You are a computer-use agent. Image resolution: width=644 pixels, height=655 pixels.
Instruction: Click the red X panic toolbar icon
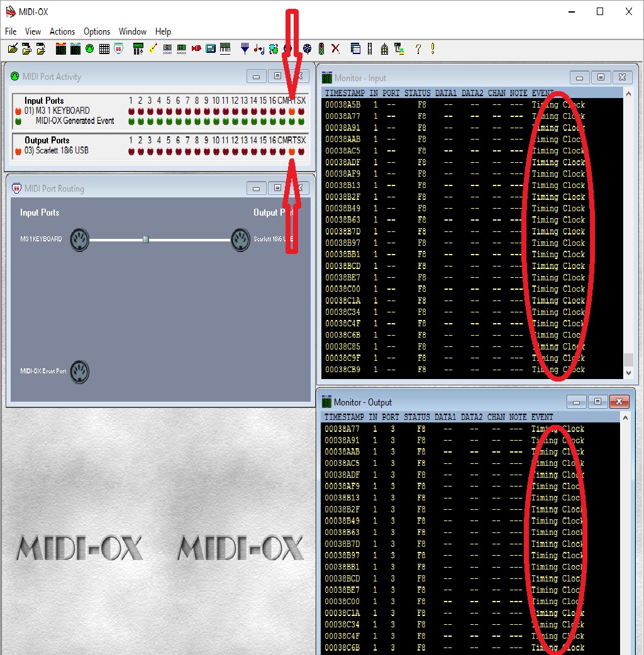336,49
